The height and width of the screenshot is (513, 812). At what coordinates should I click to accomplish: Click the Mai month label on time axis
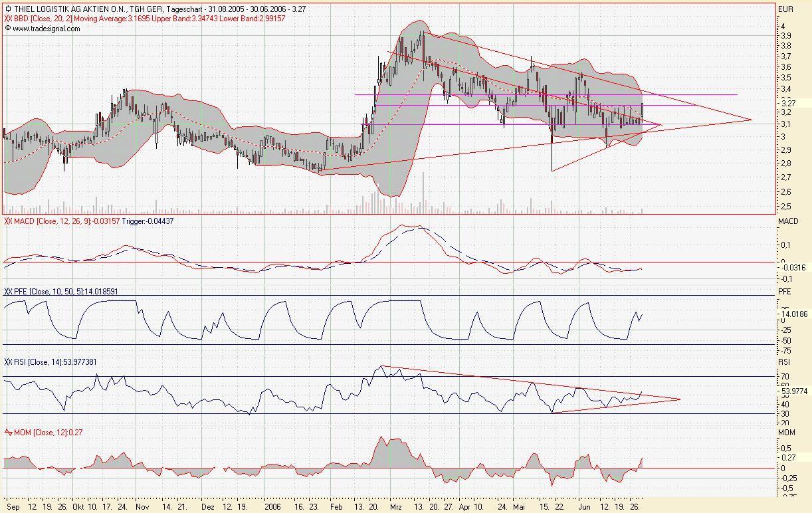pyautogui.click(x=519, y=506)
